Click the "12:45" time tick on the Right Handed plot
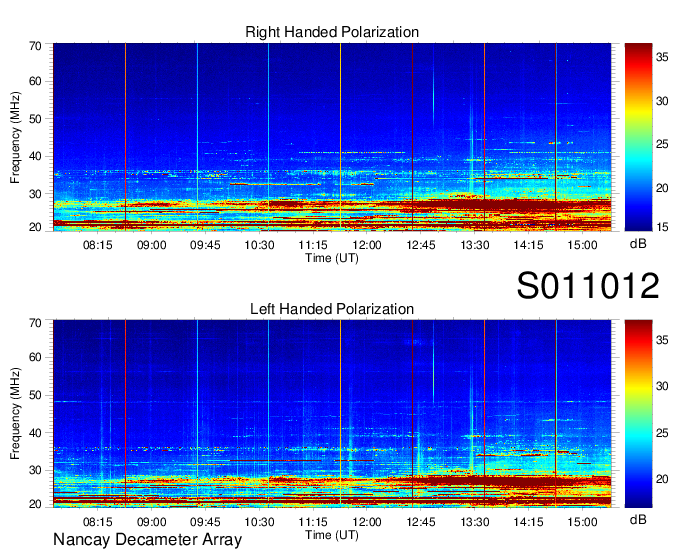The image size is (680, 552). coord(421,245)
